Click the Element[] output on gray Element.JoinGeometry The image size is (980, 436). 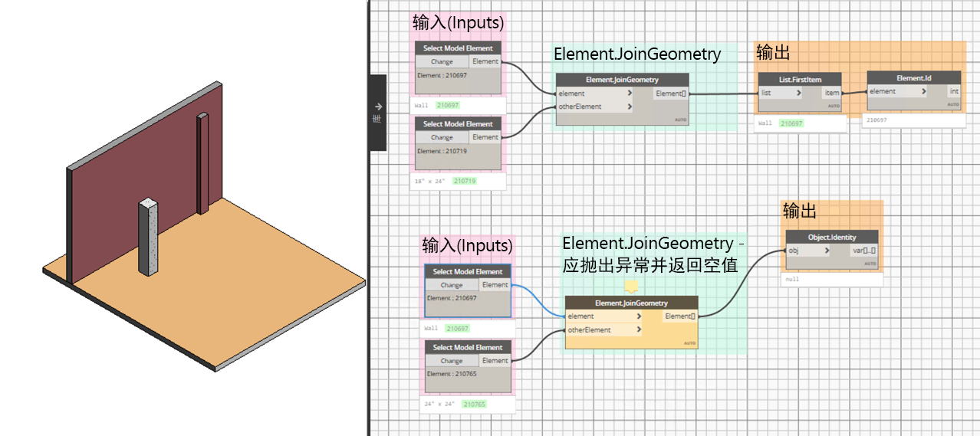point(671,93)
